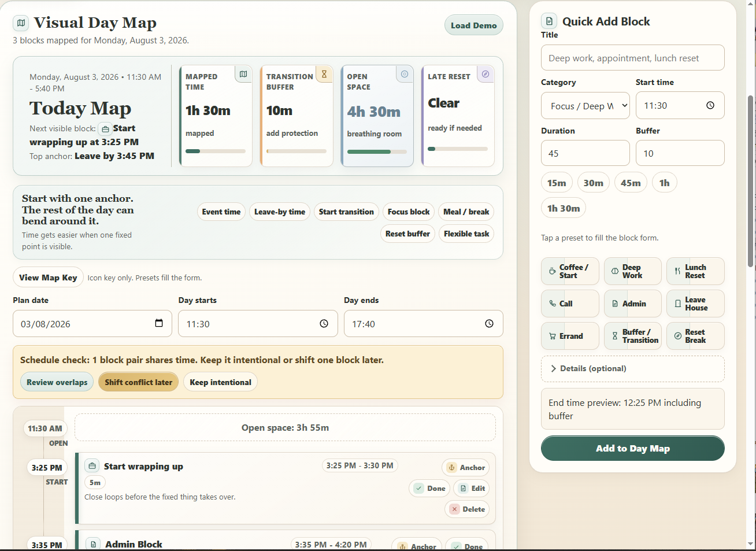Click the 5m duration tag on Start wrapping up
This screenshot has height=551, width=756.
[95, 482]
